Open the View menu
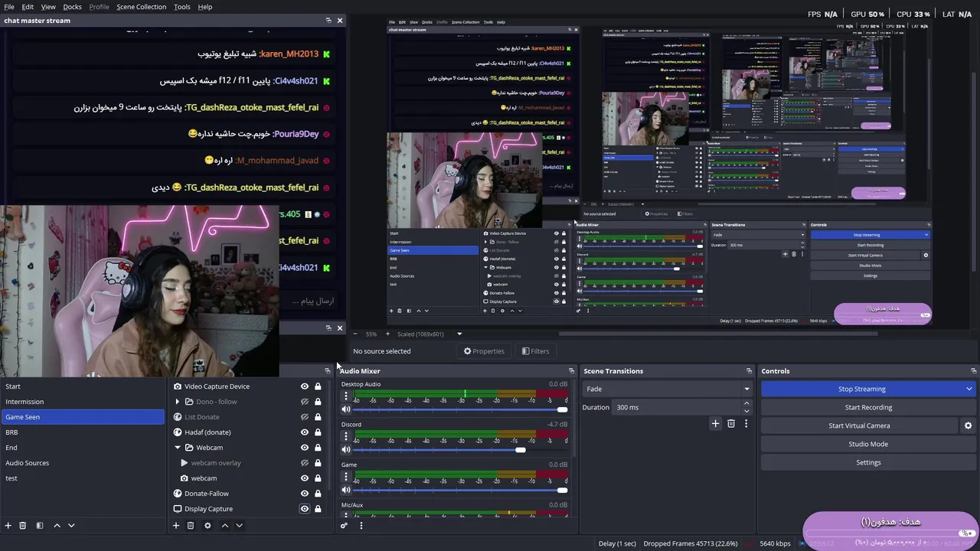 click(x=48, y=7)
